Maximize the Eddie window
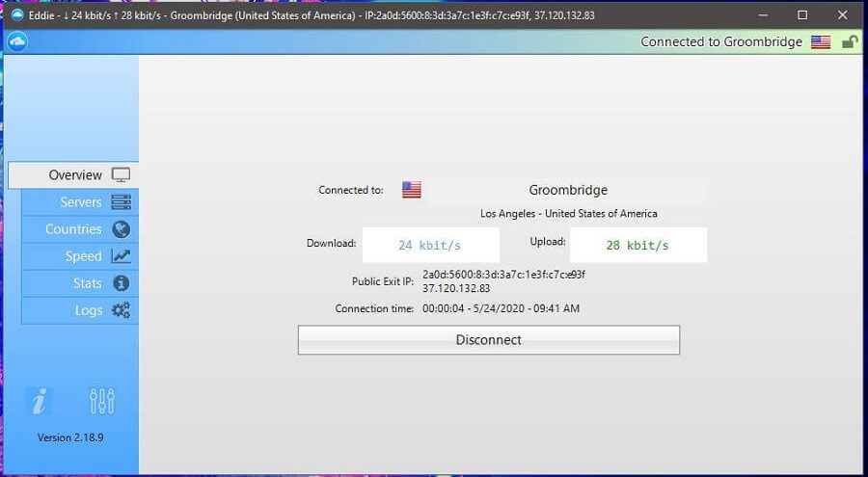The width and height of the screenshot is (868, 477). [x=802, y=15]
